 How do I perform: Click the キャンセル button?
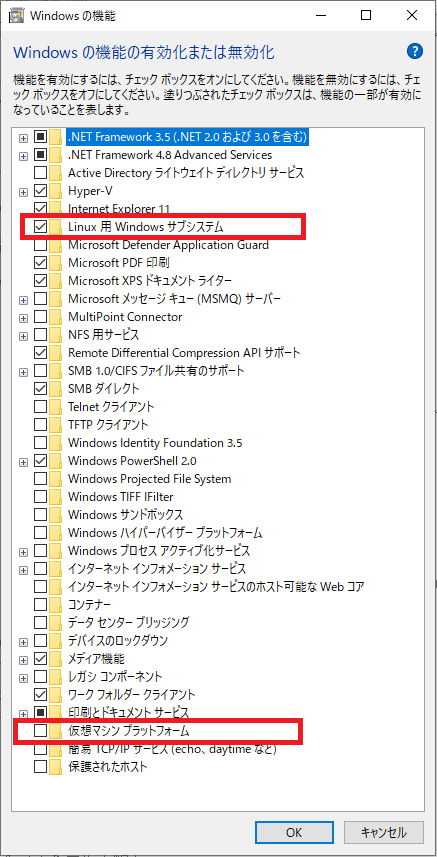[383, 832]
